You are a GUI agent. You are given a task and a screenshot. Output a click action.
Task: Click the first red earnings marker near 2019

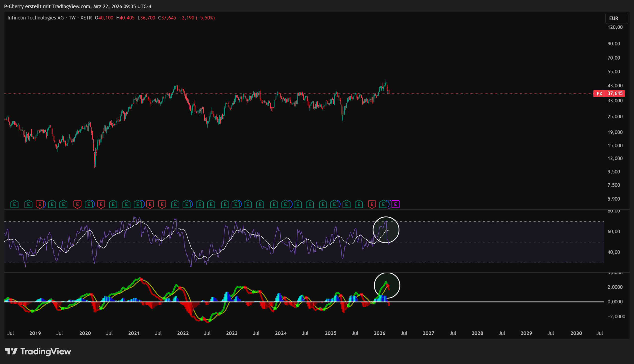pyautogui.click(x=40, y=204)
